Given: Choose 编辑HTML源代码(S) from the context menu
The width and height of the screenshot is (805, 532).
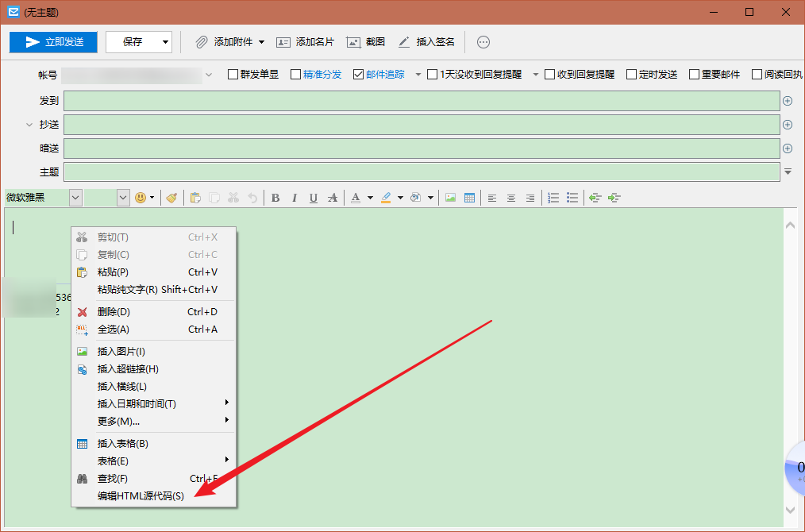Looking at the screenshot, I should coord(153,496).
